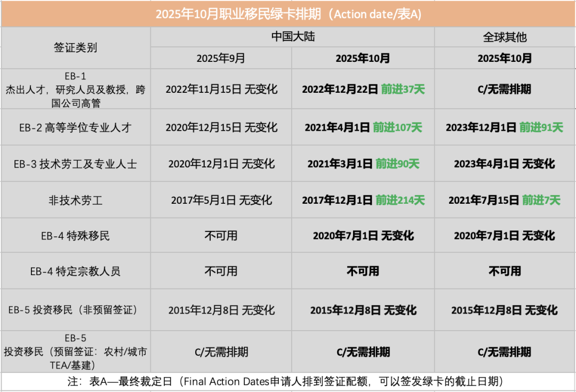576x392 pixels.
Task: Select the 全球其他 column header
Action: pyautogui.click(x=504, y=37)
